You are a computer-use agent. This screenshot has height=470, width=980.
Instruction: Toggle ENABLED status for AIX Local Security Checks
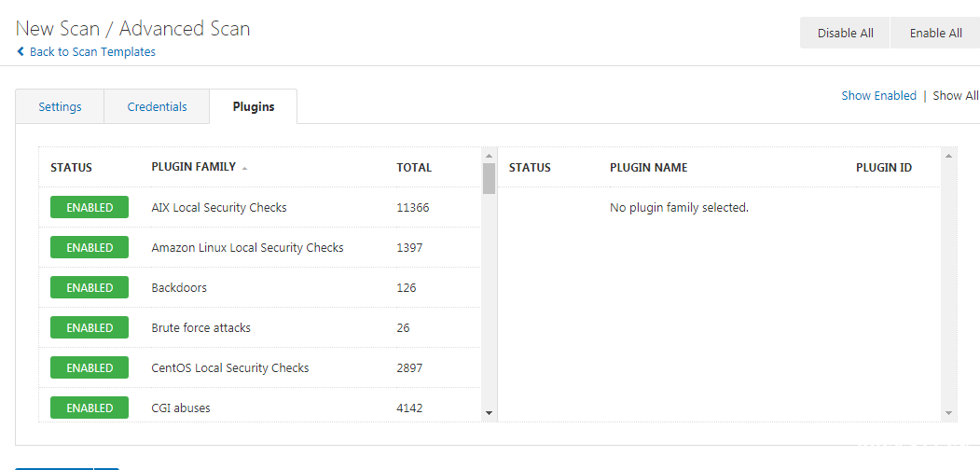point(90,208)
